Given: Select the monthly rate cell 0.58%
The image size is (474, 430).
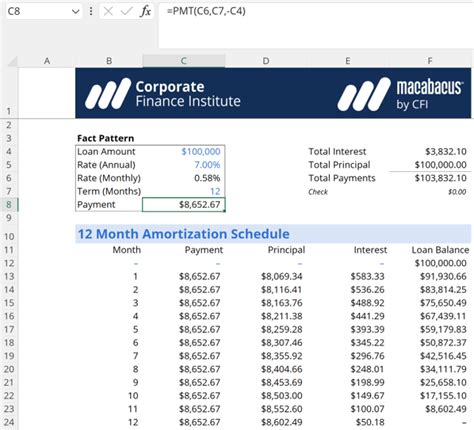Looking at the screenshot, I should click(207, 178).
